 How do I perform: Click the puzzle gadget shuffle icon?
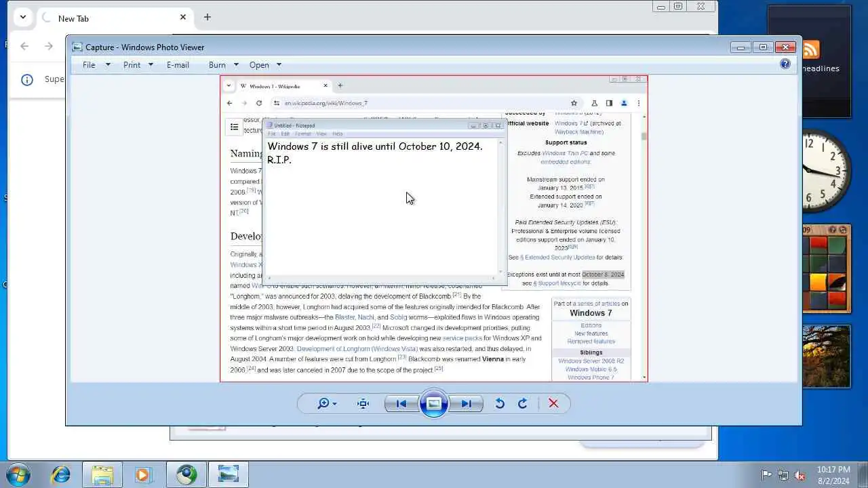(x=843, y=230)
